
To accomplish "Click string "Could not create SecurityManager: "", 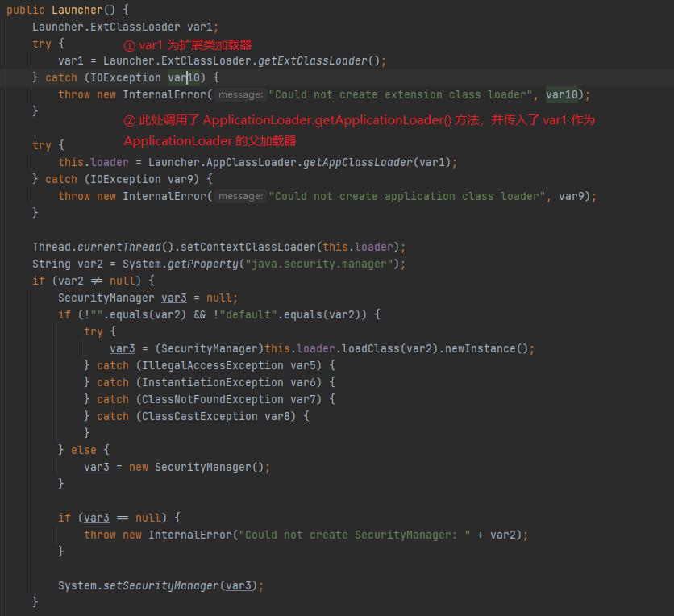I will pos(355,535).
